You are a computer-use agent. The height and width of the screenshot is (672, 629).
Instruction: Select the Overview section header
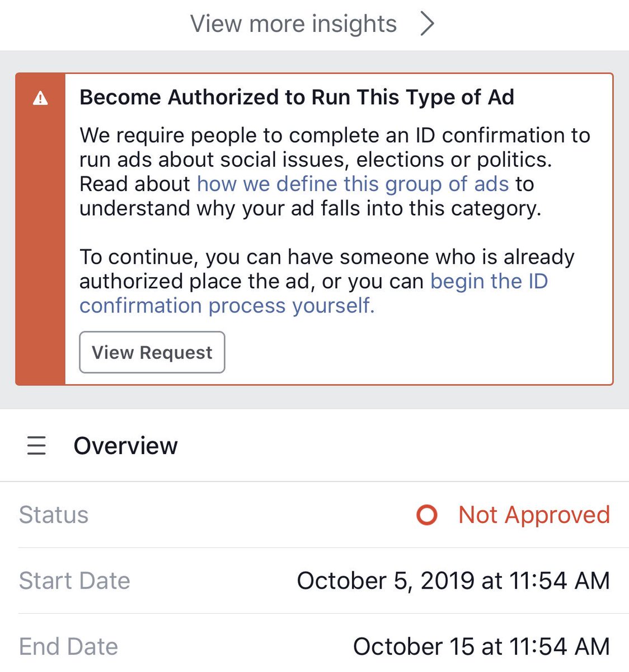pos(125,446)
